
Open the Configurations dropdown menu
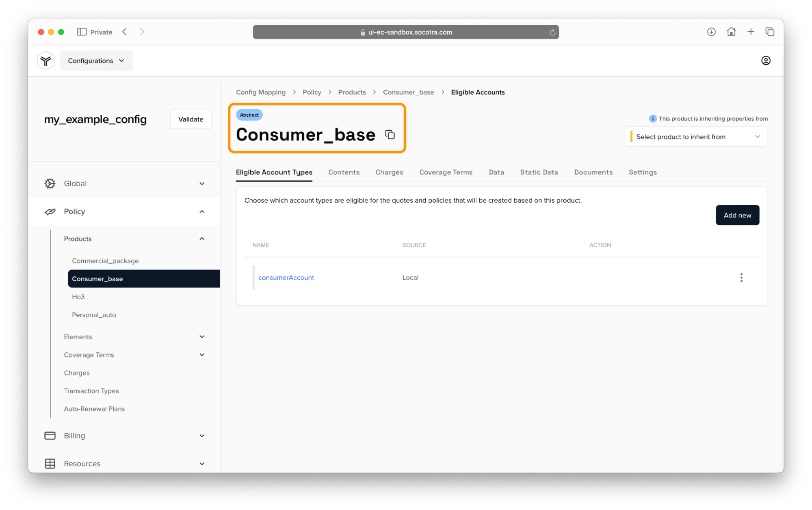point(96,61)
